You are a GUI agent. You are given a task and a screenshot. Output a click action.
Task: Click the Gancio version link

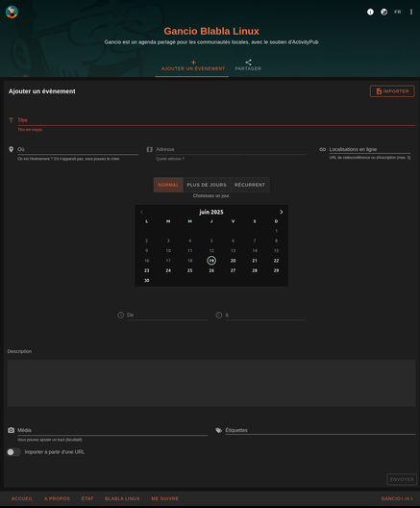coord(397,498)
